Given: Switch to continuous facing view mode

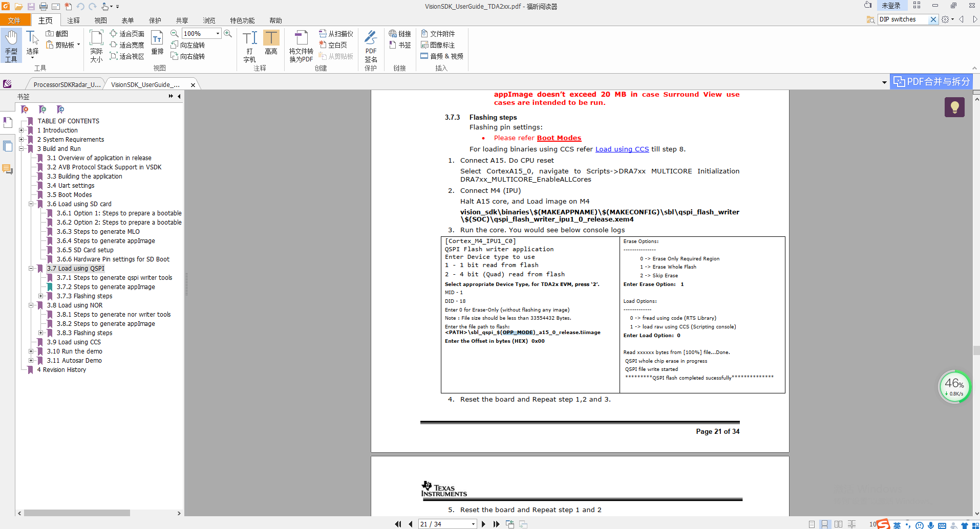Looking at the screenshot, I should pyautogui.click(x=851, y=524).
